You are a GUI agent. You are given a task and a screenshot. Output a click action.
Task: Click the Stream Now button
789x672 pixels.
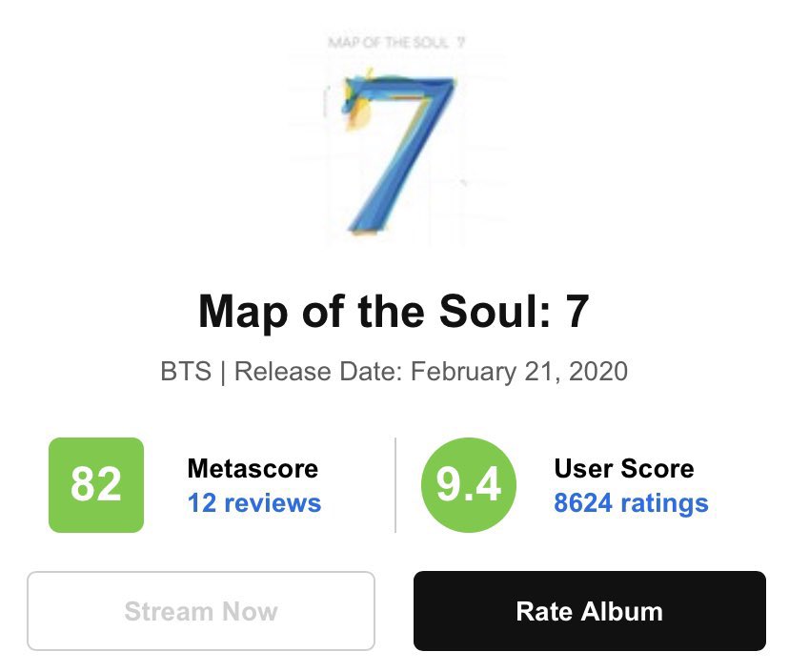201,611
